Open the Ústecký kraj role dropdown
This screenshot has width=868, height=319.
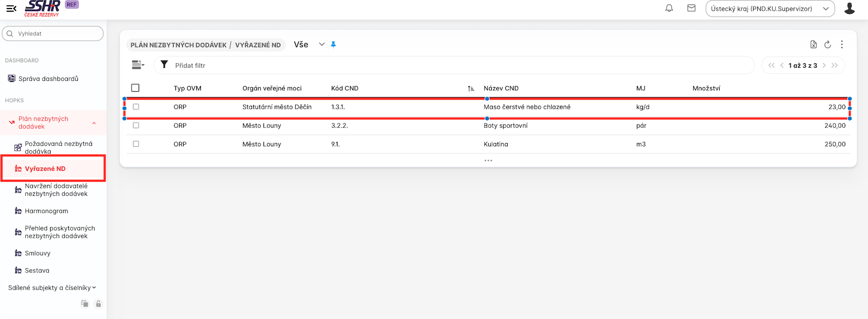tap(769, 9)
